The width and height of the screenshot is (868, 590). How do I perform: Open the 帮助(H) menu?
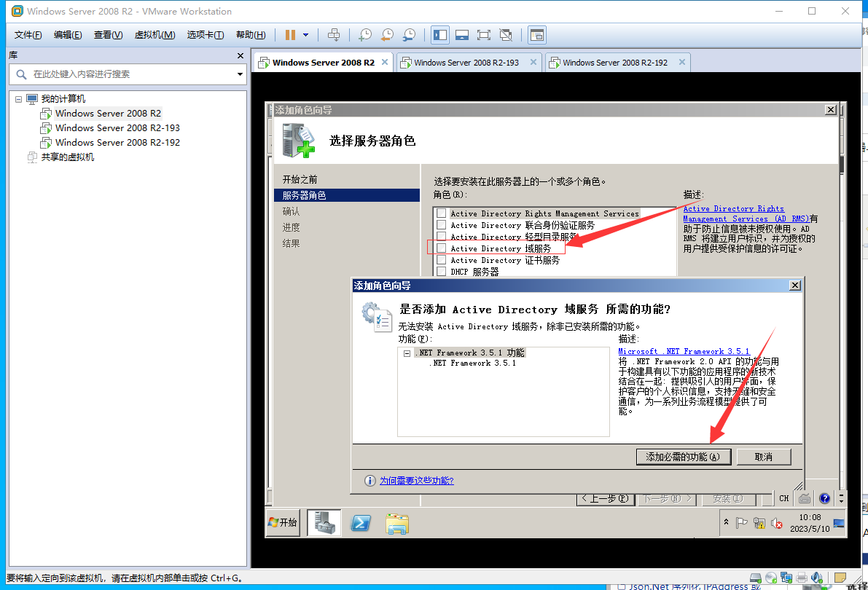pos(251,35)
